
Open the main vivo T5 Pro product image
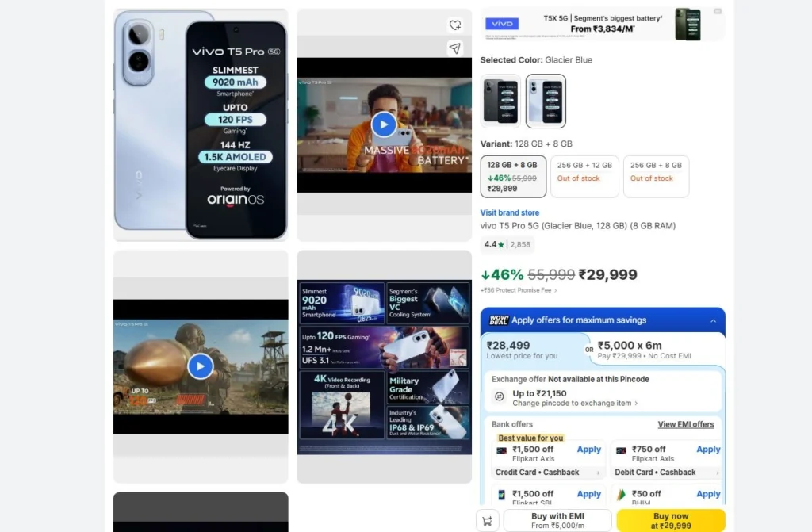point(201,124)
